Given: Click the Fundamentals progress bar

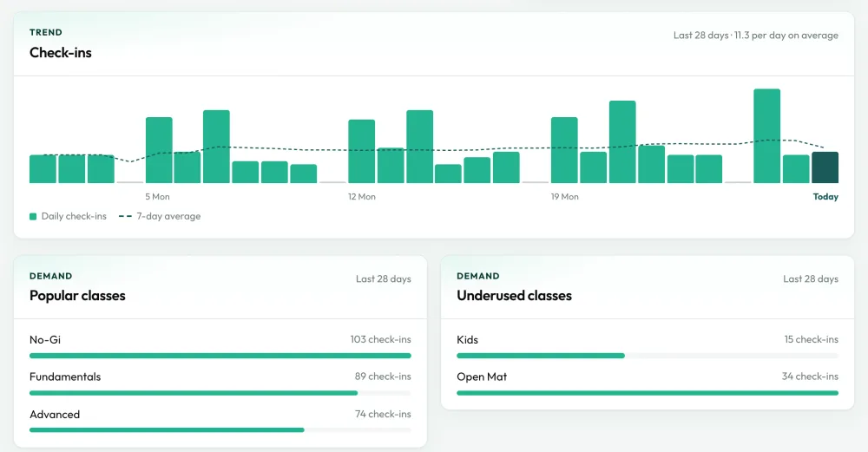Looking at the screenshot, I should coord(220,393).
